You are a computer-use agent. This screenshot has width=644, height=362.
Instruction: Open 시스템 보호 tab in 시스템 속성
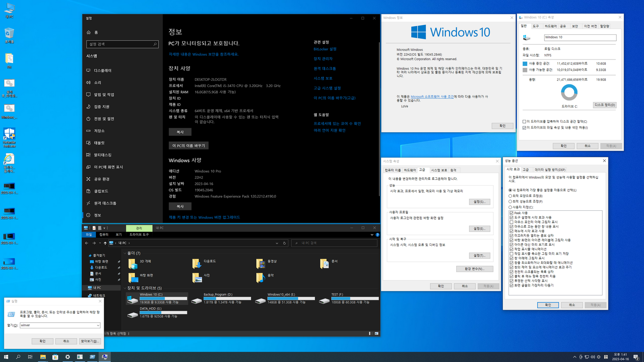tap(439, 170)
